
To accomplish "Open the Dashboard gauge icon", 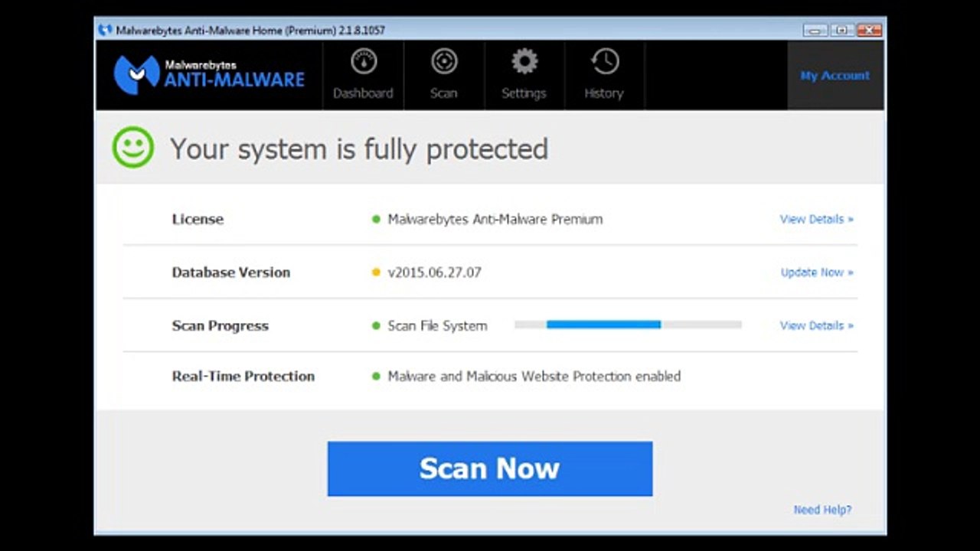I will click(x=364, y=61).
